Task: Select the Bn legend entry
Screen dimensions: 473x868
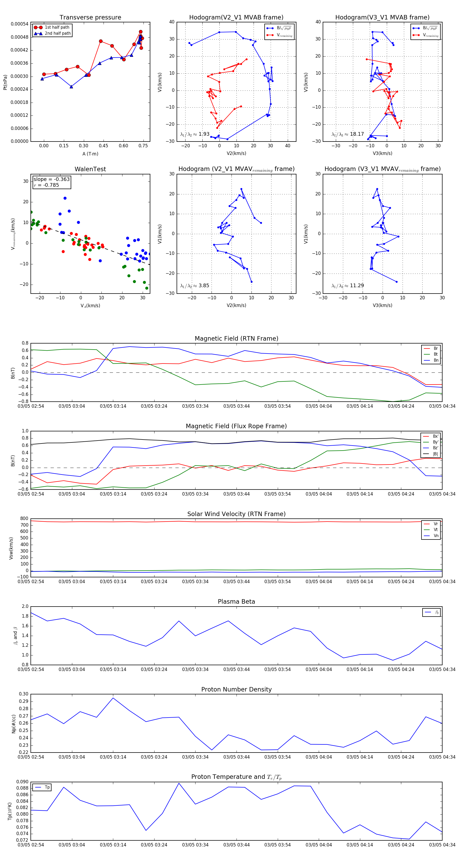Action: pyautogui.click(x=431, y=360)
